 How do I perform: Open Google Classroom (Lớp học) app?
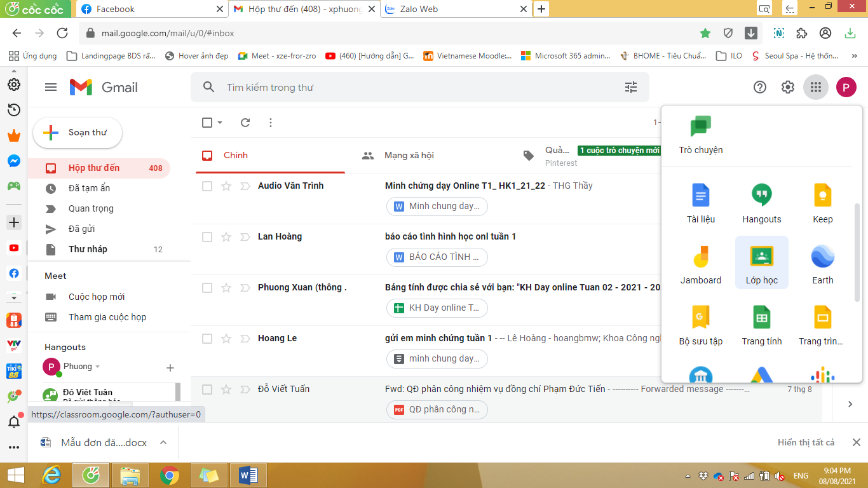[x=761, y=262]
